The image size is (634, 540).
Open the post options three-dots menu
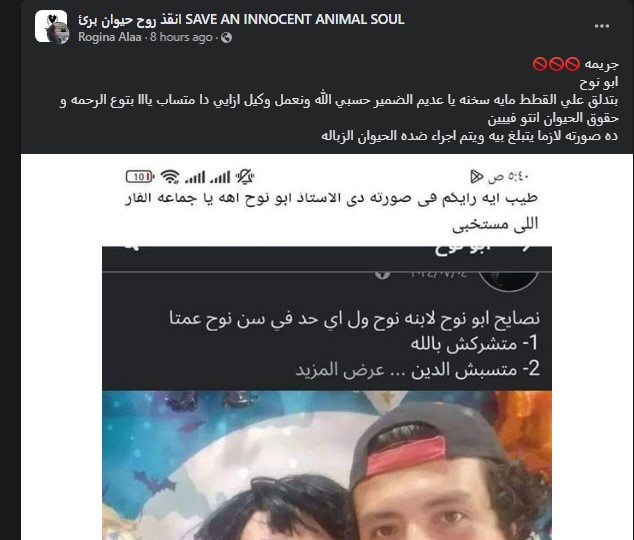tap(602, 26)
